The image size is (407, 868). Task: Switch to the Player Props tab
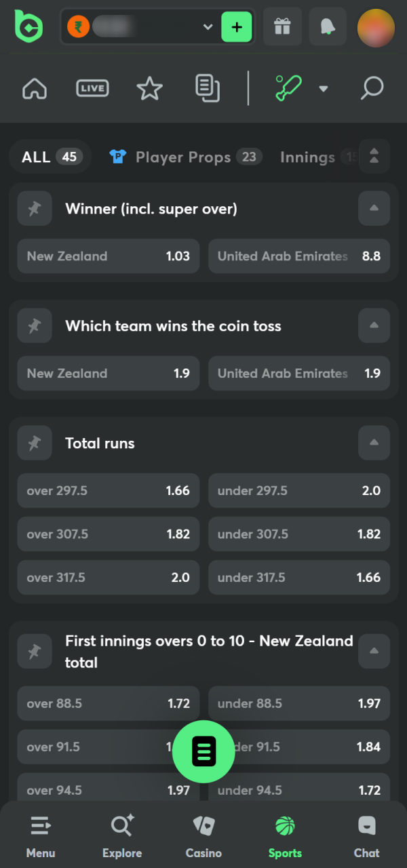pos(185,157)
